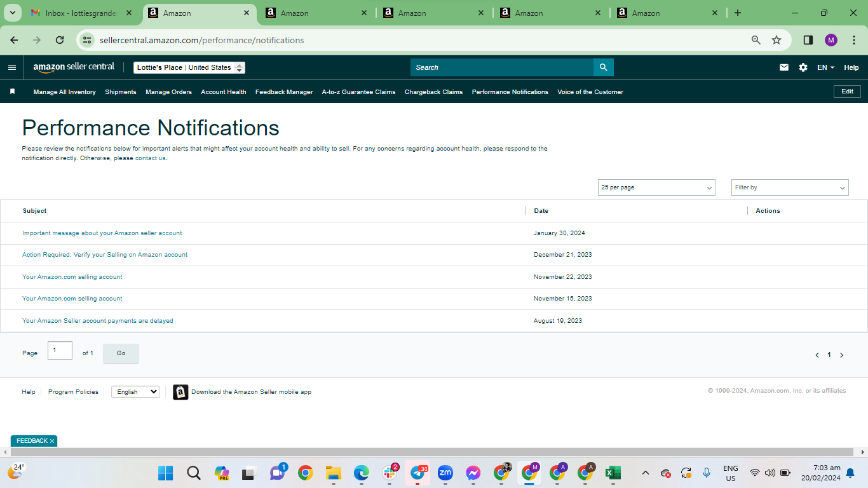
Task: Open Excel from the taskbar
Action: (x=613, y=473)
